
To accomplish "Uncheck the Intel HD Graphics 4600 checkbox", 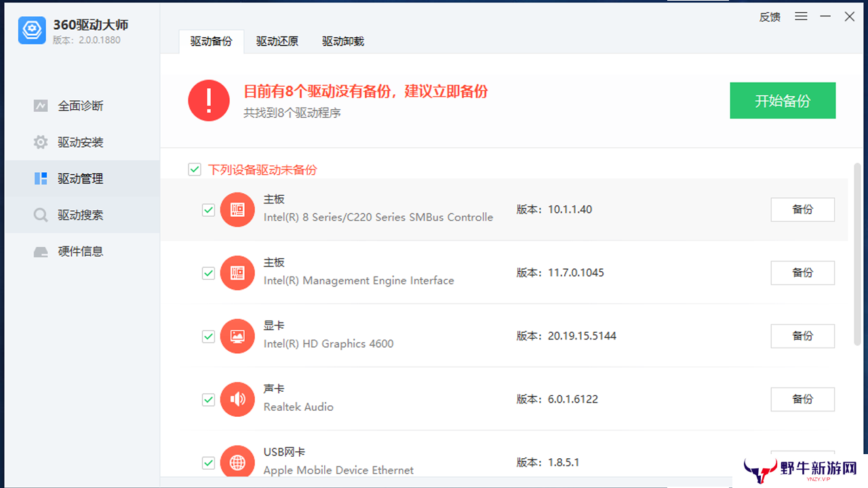I will point(208,336).
